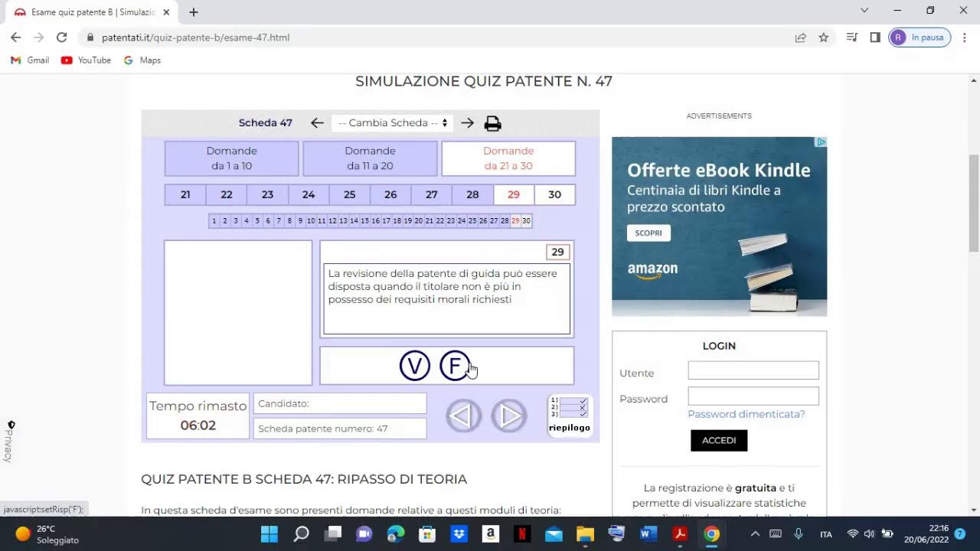Jump to question 28 box
The height and width of the screenshot is (551, 980).
point(472,194)
